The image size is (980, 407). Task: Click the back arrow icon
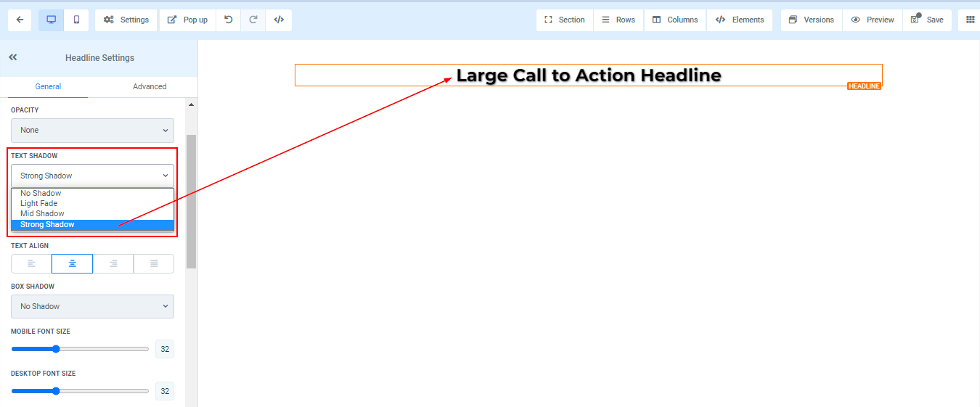[x=20, y=20]
